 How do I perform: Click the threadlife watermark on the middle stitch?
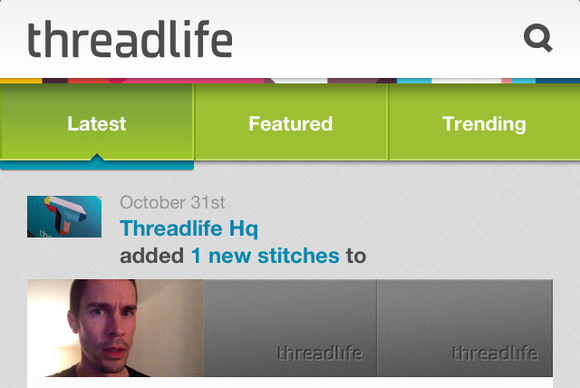point(320,353)
